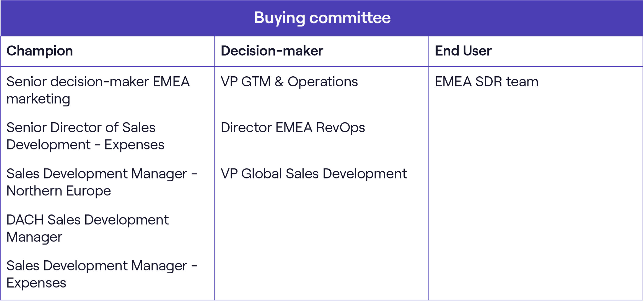
Task: Click the word committee in title
Action: coord(350,17)
